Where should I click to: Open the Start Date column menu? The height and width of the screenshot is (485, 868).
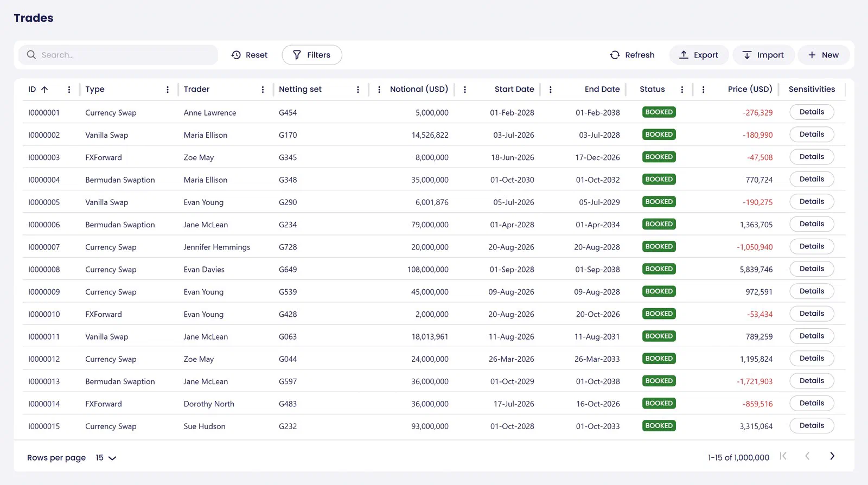465,90
